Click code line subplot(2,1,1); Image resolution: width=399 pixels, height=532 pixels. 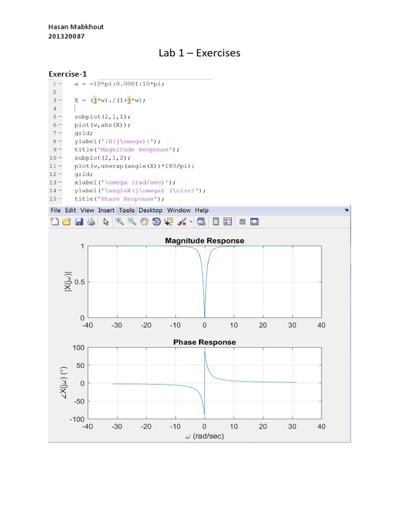102,117
